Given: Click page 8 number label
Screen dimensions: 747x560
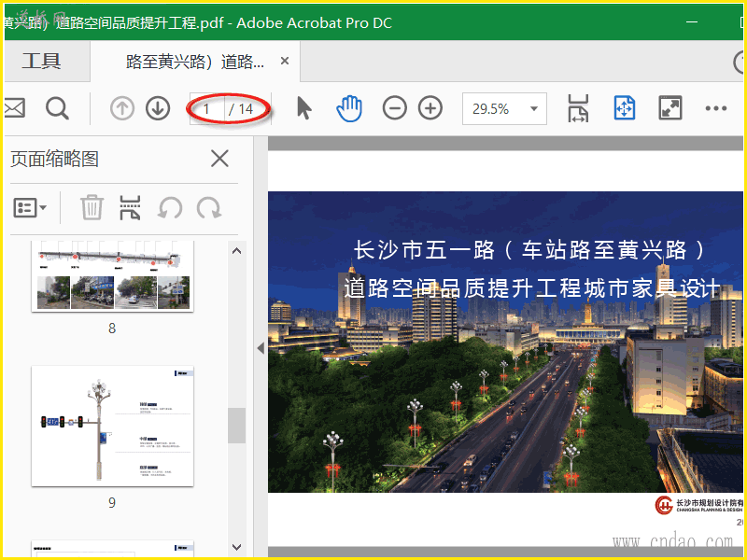Looking at the screenshot, I should 112,329.
